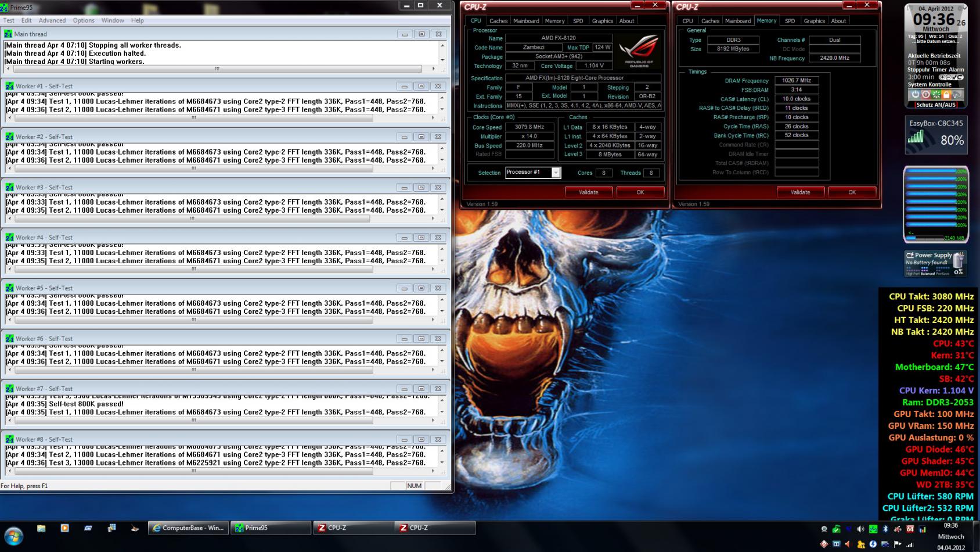Open the Edit menu in Prime95

pyautogui.click(x=27, y=20)
